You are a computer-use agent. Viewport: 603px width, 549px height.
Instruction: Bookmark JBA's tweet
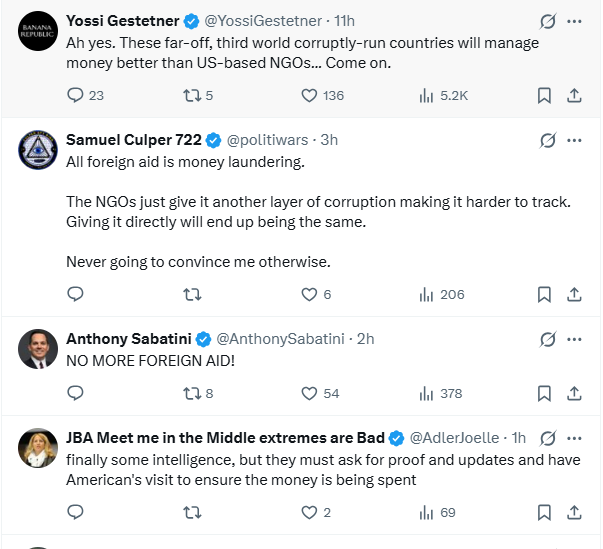[x=544, y=512]
